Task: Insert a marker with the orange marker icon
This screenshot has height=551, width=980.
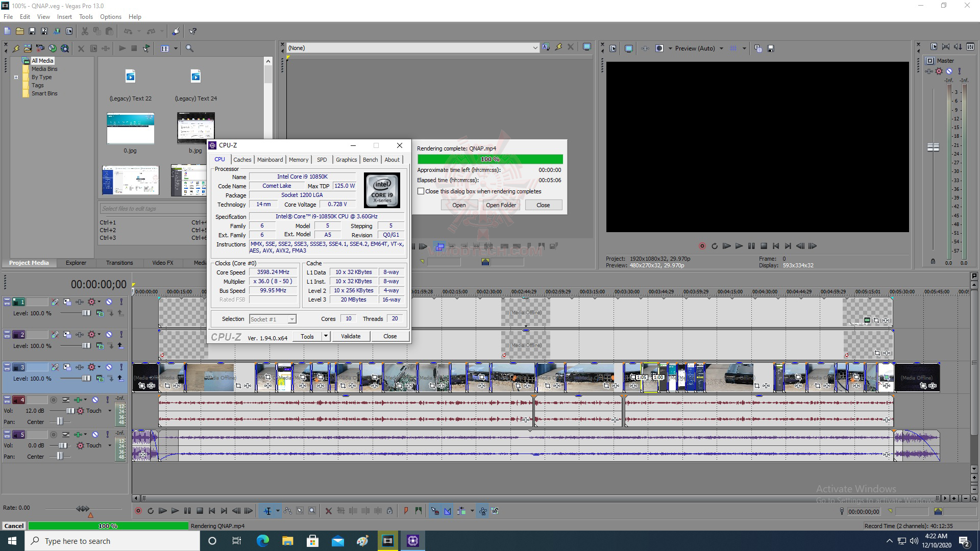Action: point(406,511)
